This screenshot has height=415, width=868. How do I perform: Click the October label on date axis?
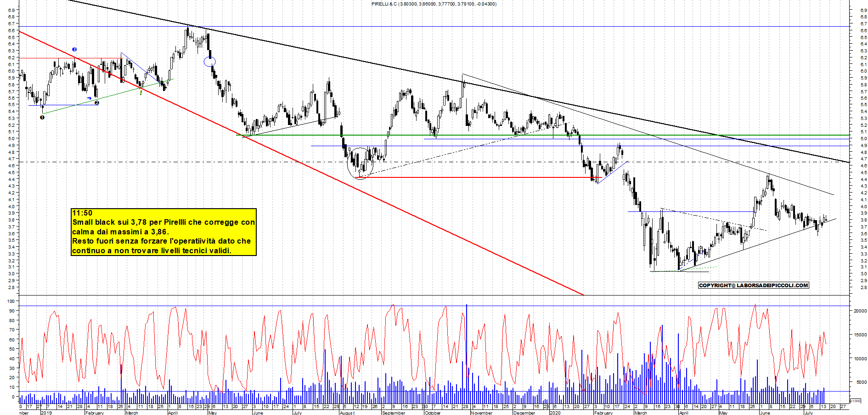pyautogui.click(x=433, y=413)
